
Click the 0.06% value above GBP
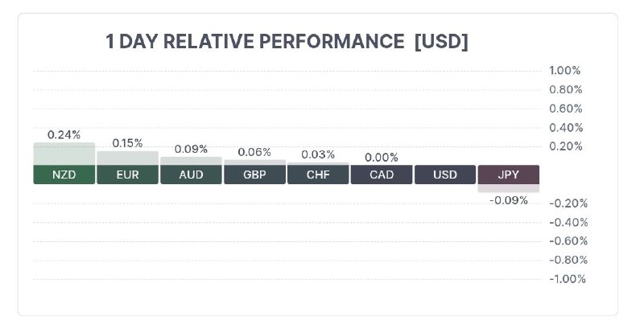[254, 152]
